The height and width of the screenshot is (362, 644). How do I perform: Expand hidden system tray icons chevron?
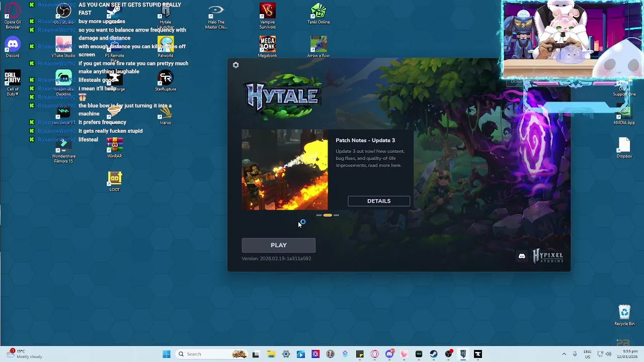[x=564, y=354]
